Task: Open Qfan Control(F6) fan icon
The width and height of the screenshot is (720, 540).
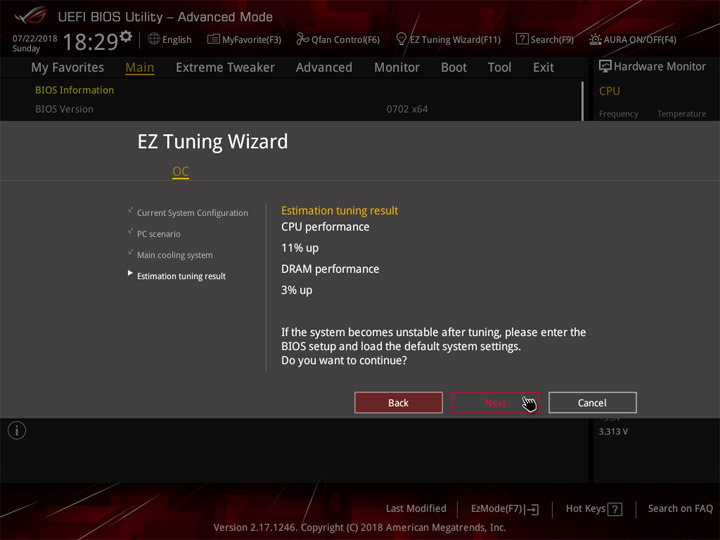Action: 302,39
